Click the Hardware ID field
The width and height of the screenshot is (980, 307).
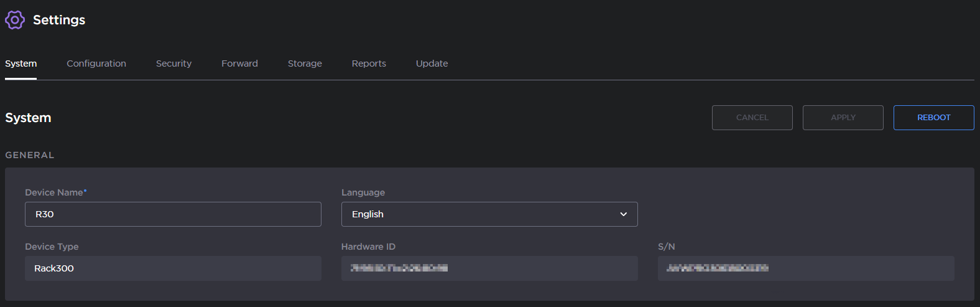(489, 268)
